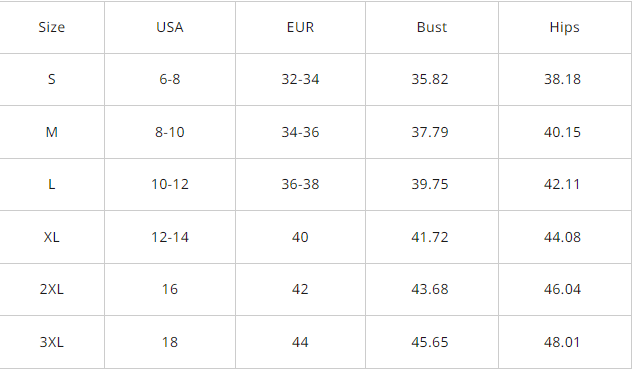The height and width of the screenshot is (370, 633).
Task: Click hips value 46.04
Action: (x=564, y=289)
